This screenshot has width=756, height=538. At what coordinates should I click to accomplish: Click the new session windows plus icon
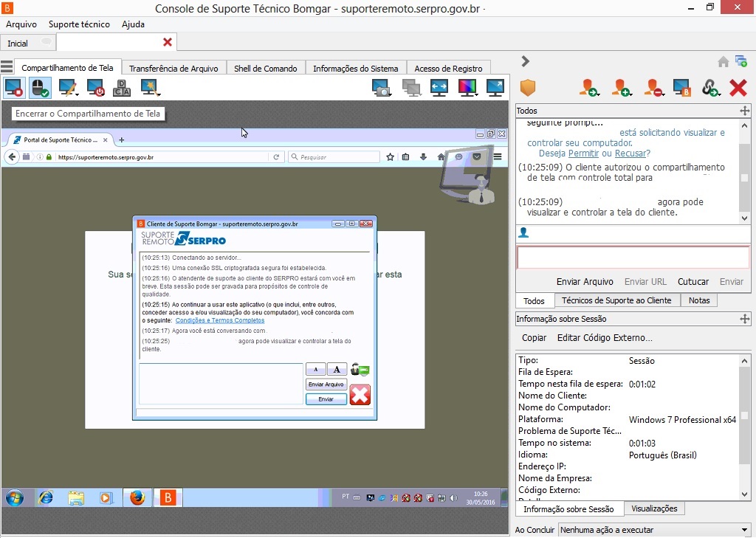(x=741, y=61)
